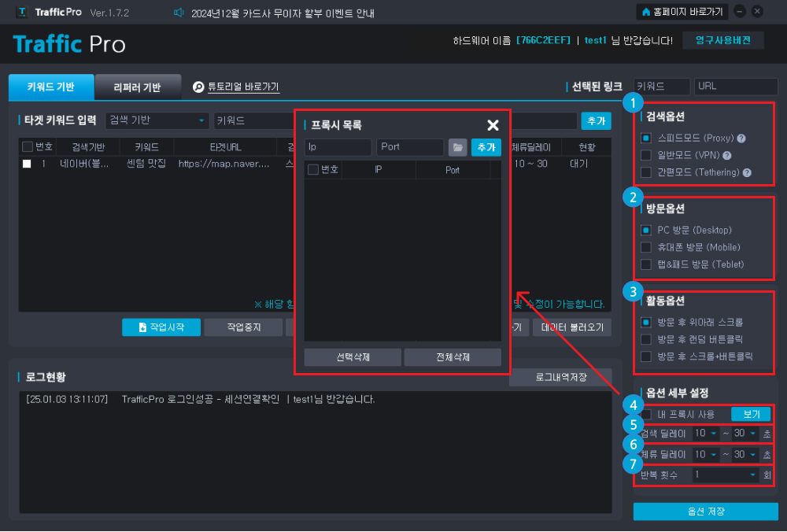The height and width of the screenshot is (532, 787).
Task: Click the 로그내역저장 button
Action: (x=561, y=377)
